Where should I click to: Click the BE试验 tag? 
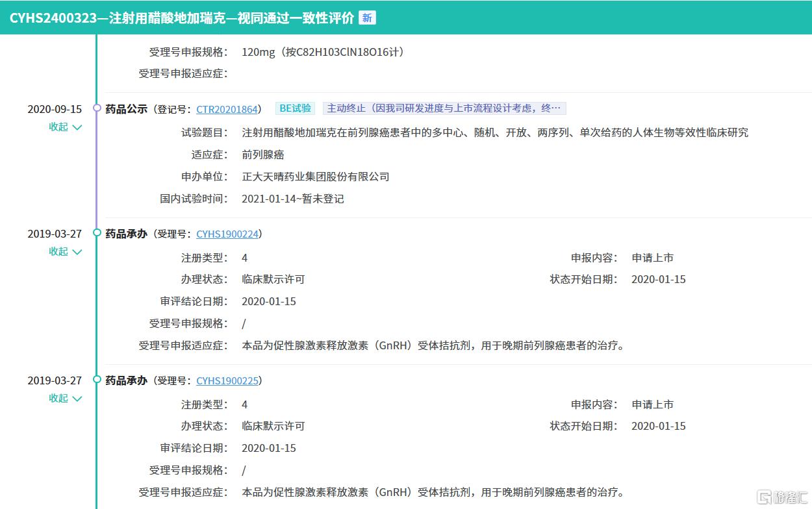[x=295, y=108]
